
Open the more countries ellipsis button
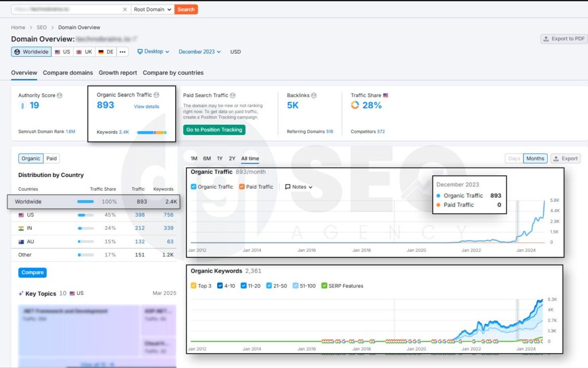click(123, 52)
